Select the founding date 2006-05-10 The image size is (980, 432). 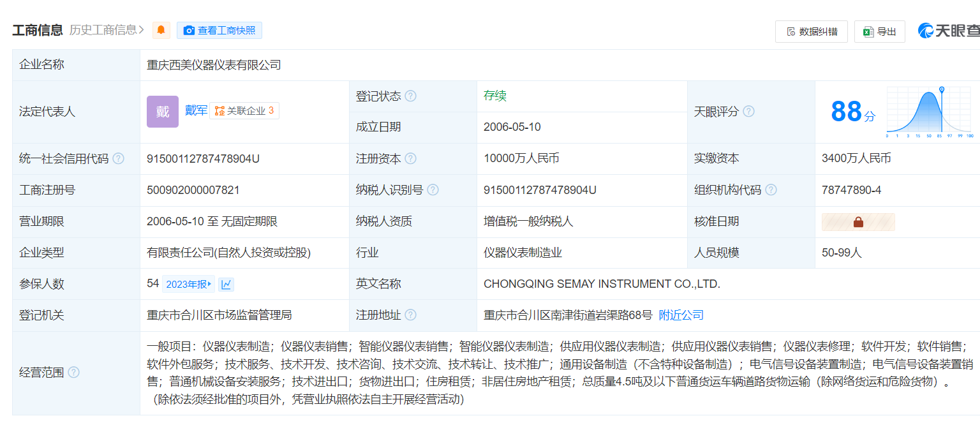[512, 127]
